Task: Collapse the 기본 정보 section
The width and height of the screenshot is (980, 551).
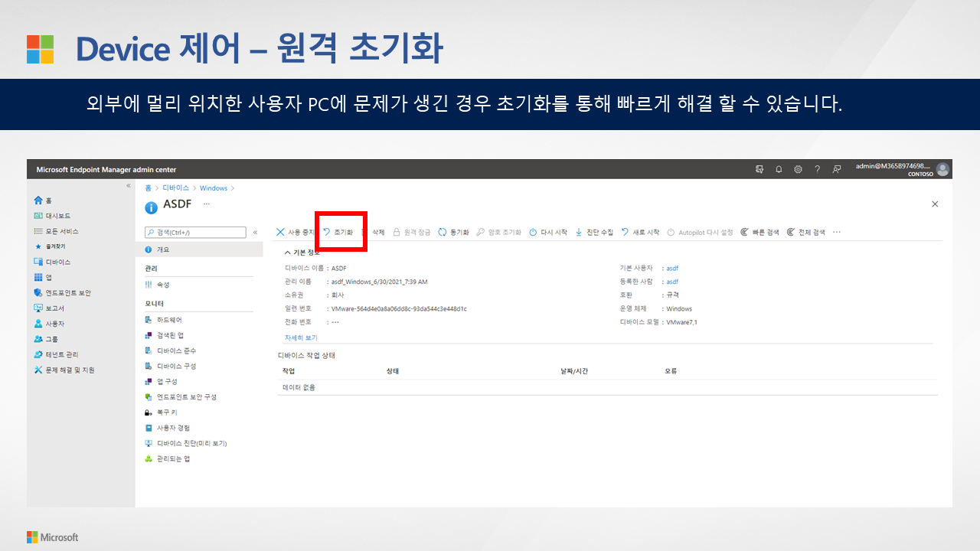Action: [x=302, y=252]
